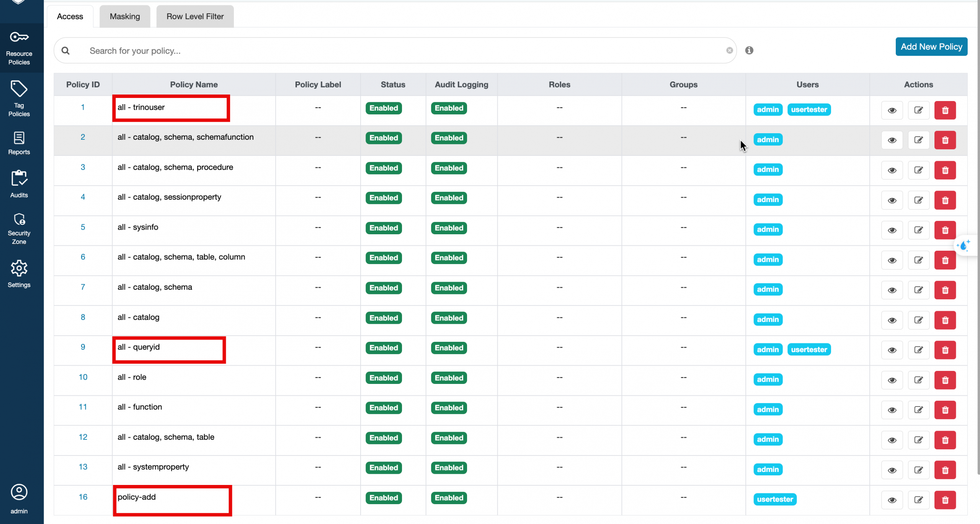Open Resource Policies in sidebar
This screenshot has width=980, height=524.
point(19,48)
